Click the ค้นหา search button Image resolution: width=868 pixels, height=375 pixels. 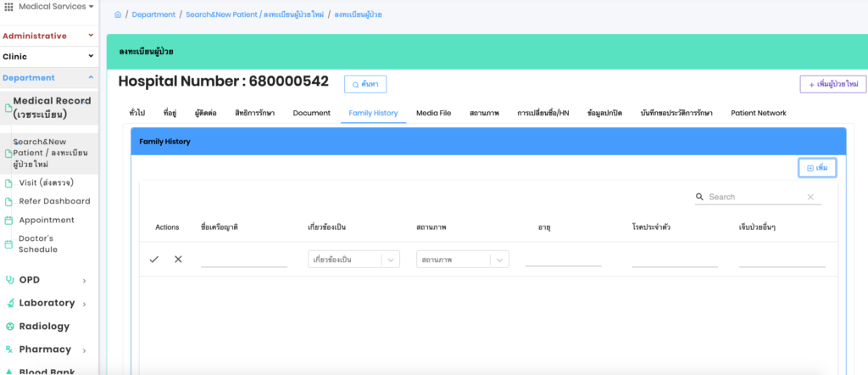[x=365, y=84]
